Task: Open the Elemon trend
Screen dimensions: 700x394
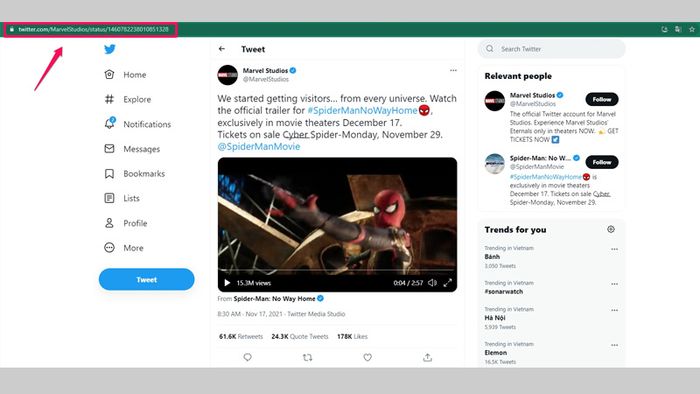Action: 496,353
